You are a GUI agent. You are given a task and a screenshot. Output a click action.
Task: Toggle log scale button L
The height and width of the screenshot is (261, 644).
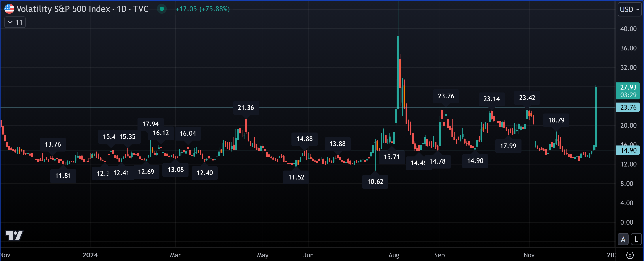636,239
